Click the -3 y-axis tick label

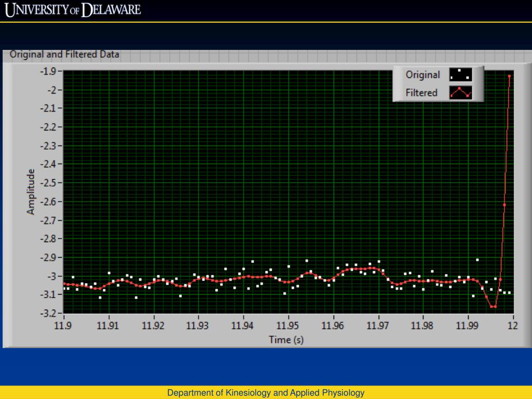click(54, 276)
